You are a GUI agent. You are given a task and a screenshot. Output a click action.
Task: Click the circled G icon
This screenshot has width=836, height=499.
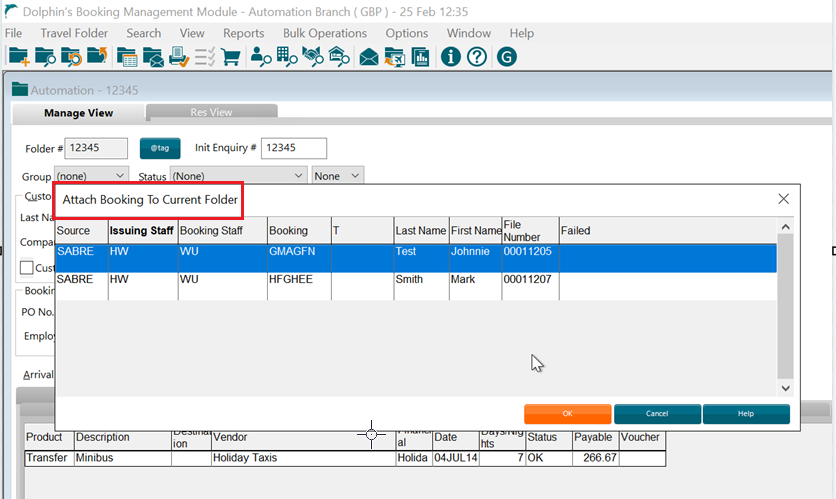coord(507,57)
